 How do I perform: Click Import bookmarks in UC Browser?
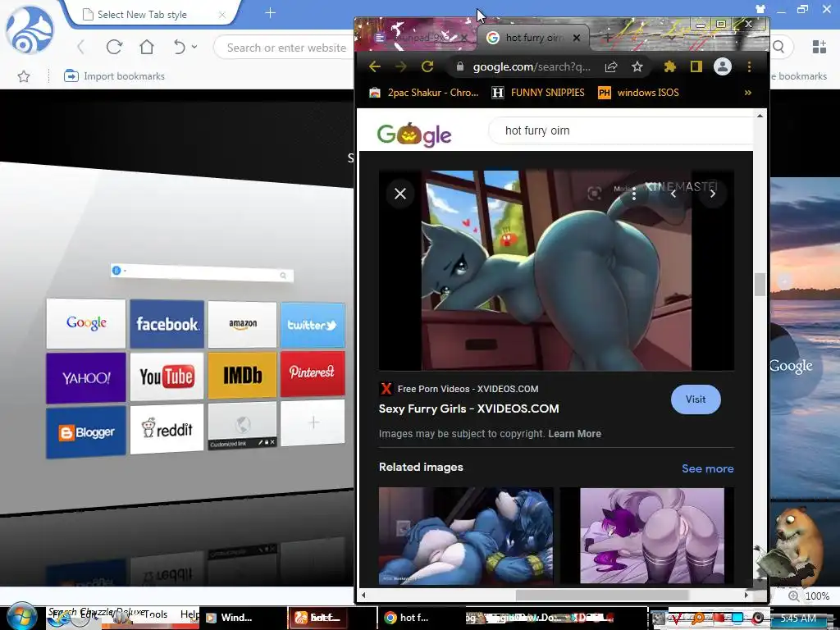pyautogui.click(x=114, y=76)
